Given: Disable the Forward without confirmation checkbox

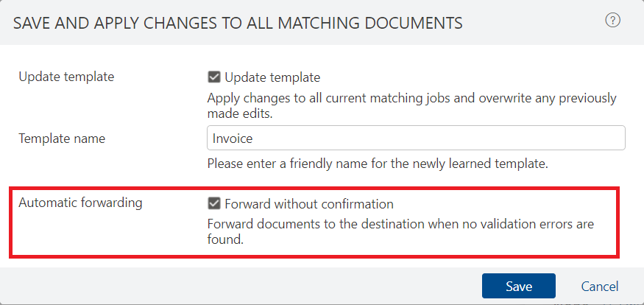Looking at the screenshot, I should coord(214,203).
